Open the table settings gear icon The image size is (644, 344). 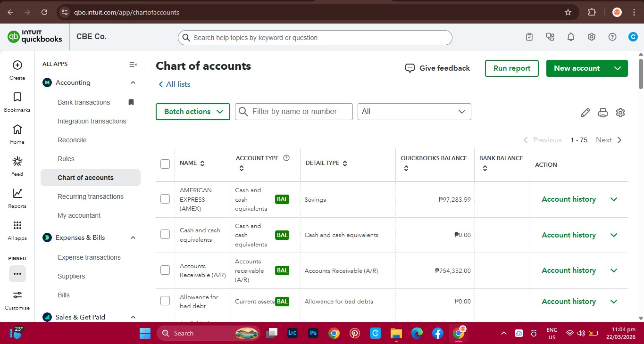(x=620, y=113)
